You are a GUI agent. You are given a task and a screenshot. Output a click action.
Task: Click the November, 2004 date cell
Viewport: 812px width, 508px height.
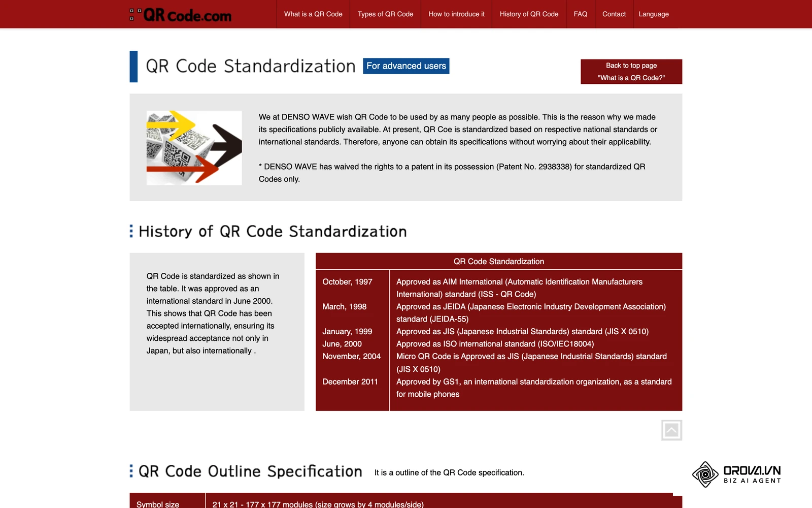(351, 357)
